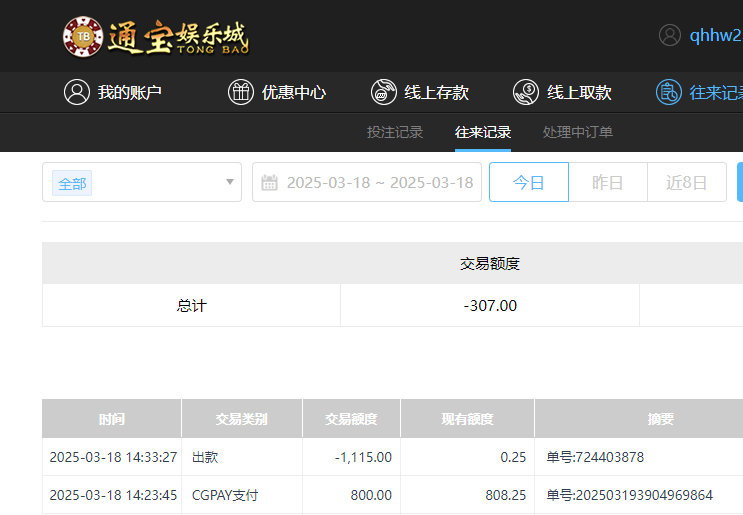Click the 往来记录 document icon in nav
743x515 pixels.
(x=669, y=92)
